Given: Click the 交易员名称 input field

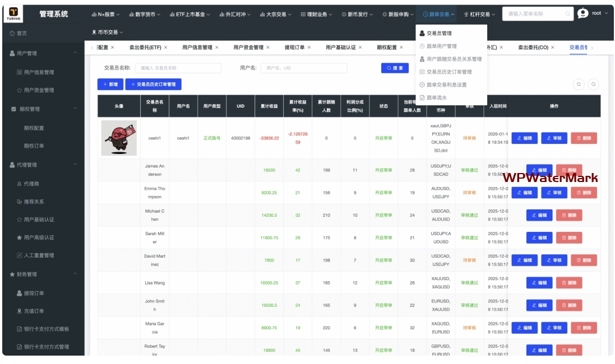Looking at the screenshot, I should pos(178,68).
